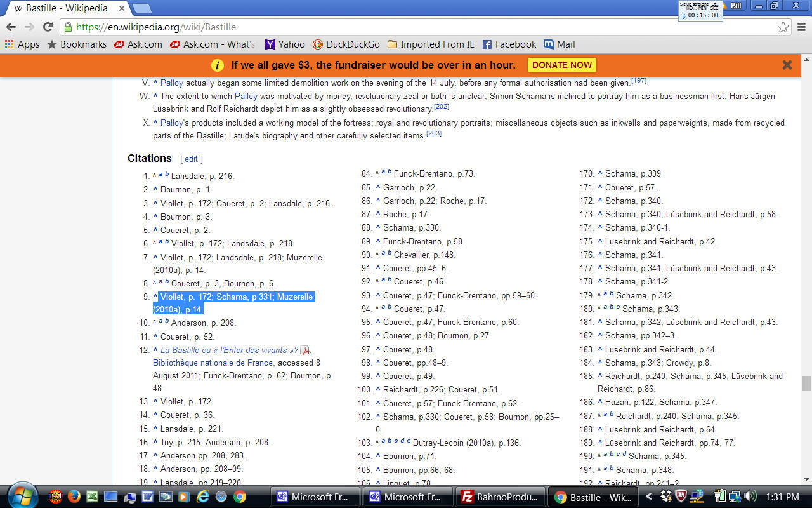
Task: Click the edit link beside Citations
Action: coord(192,159)
